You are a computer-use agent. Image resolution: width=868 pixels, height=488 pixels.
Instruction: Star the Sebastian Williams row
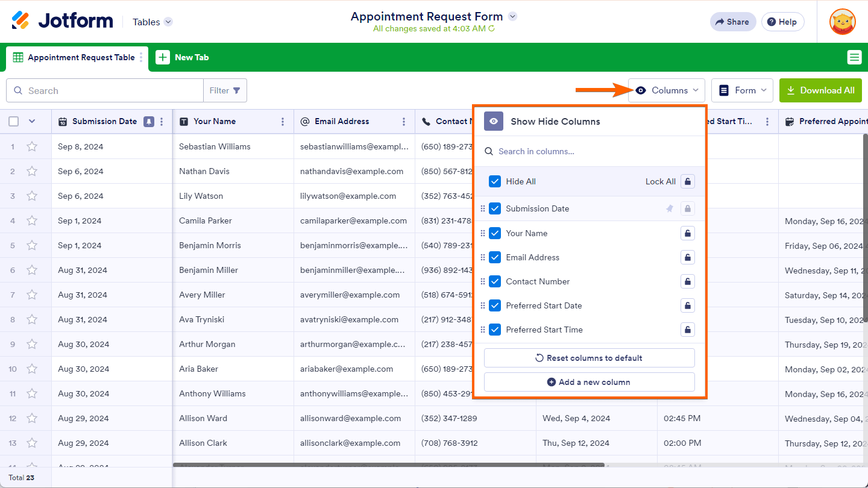[x=32, y=146]
